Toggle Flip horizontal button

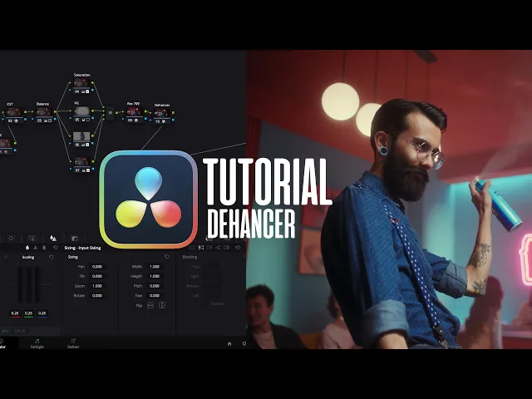150,305
